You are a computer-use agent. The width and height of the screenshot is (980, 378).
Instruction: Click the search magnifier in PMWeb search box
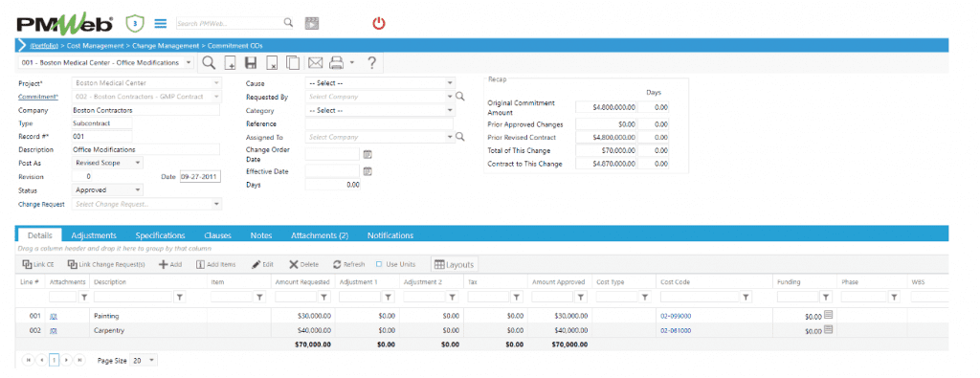point(288,23)
